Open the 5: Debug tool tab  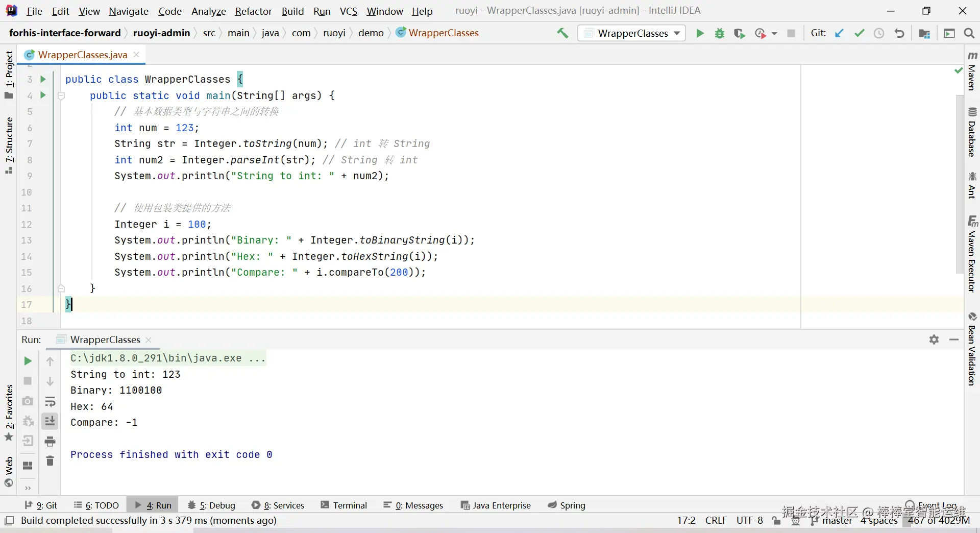[212, 505]
